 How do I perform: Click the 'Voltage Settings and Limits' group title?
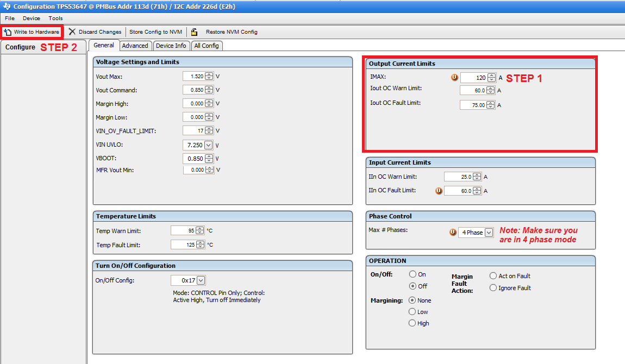[137, 62]
